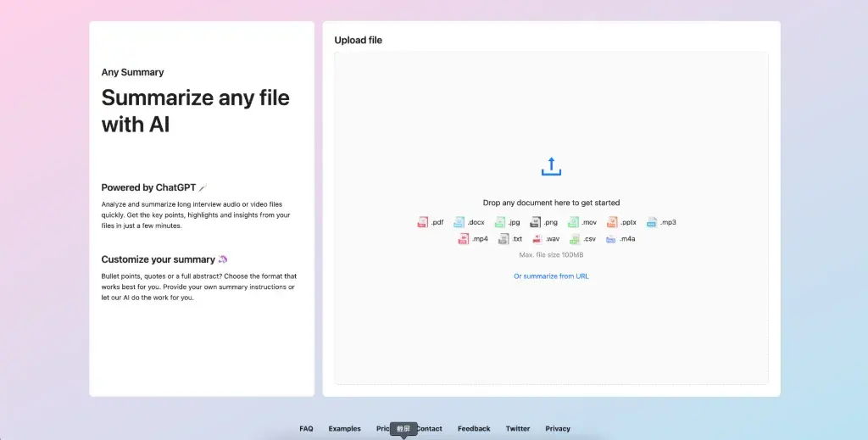Click the dark screenshot tooltip in the footer
Viewport: 868px width, 440px height.
pyautogui.click(x=403, y=429)
